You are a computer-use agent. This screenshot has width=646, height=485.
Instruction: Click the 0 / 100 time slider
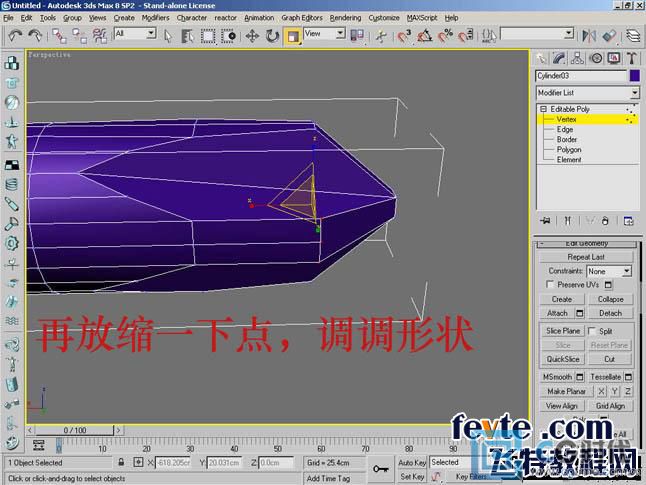pyautogui.click(x=75, y=430)
